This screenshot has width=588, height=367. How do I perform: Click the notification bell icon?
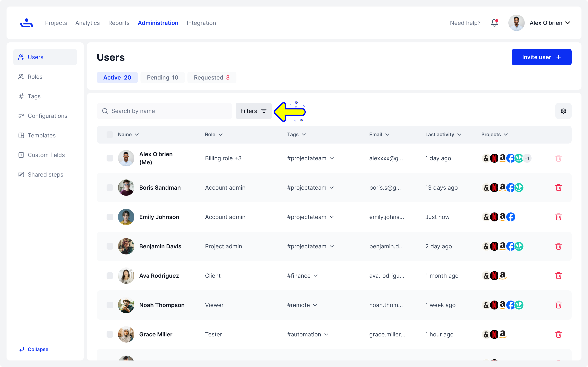tap(494, 23)
